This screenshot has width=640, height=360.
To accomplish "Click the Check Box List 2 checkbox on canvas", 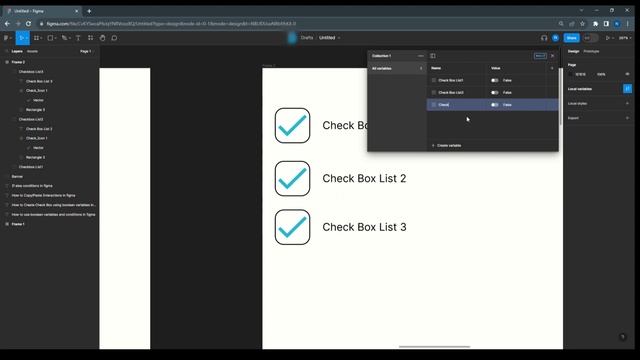I will (292, 178).
